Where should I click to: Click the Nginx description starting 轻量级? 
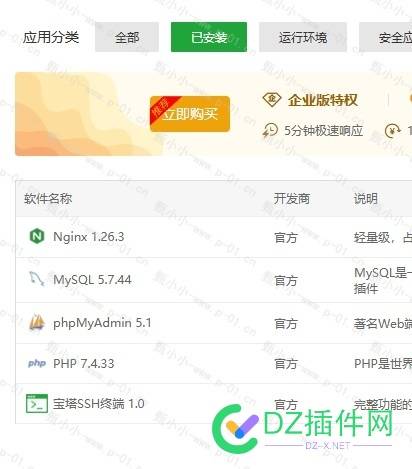click(x=383, y=238)
